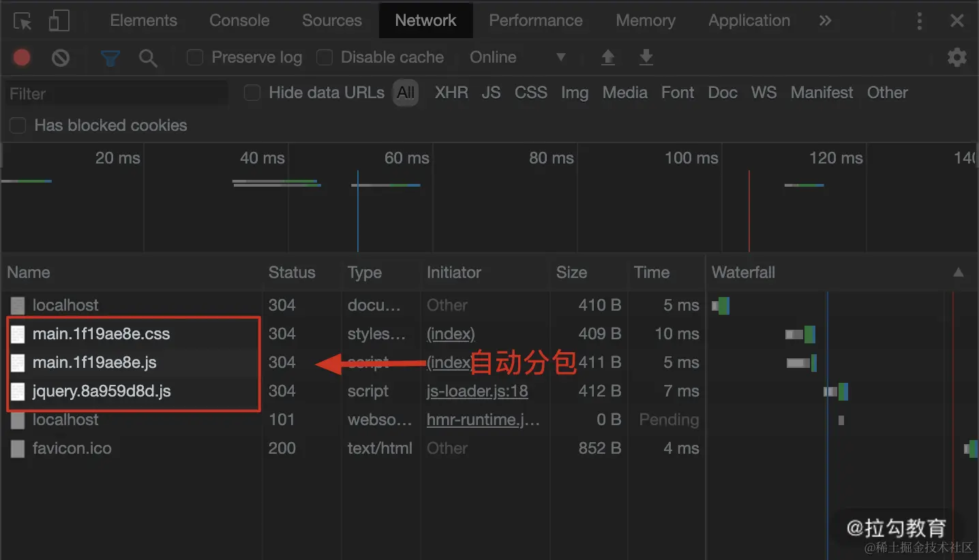The image size is (979, 560).
Task: Click the 412 B size cell
Action: (x=599, y=391)
